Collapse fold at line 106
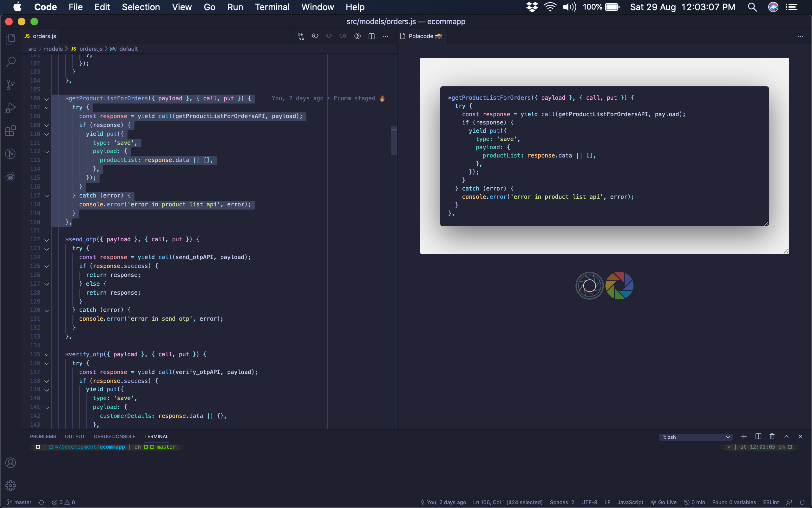 47,99
